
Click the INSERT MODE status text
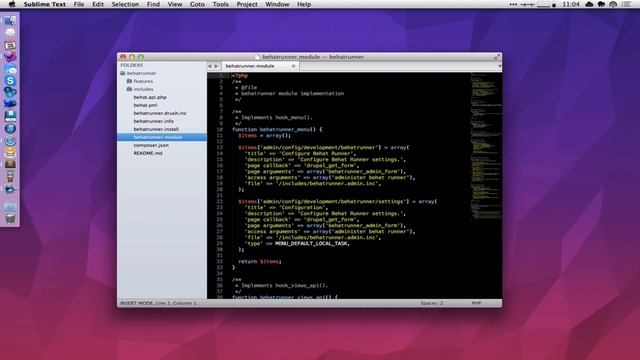tap(158, 303)
